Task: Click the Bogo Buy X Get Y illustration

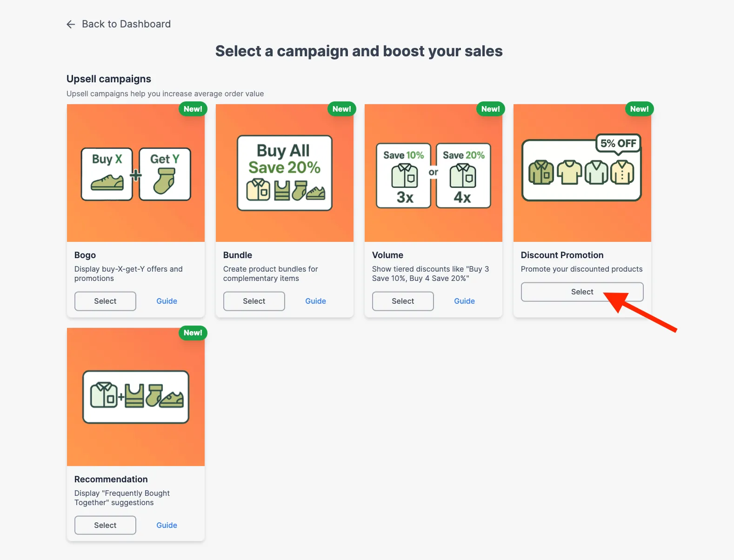Action: (136, 173)
